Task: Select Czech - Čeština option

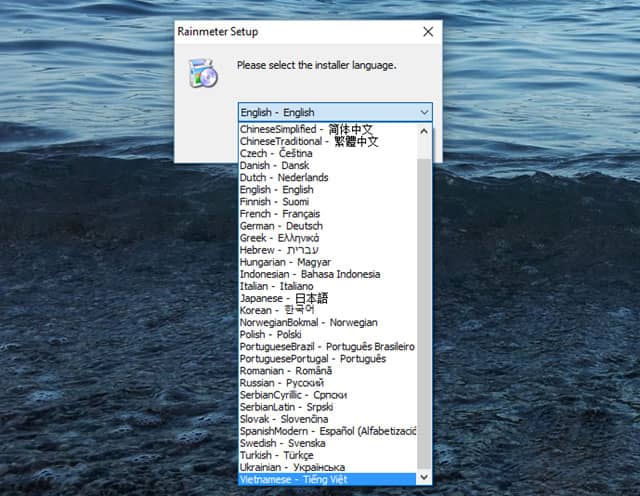Action: [x=276, y=154]
